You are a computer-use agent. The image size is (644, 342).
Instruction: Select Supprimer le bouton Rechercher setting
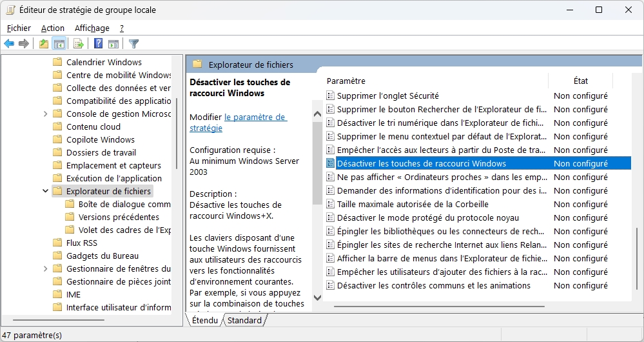[x=442, y=109]
